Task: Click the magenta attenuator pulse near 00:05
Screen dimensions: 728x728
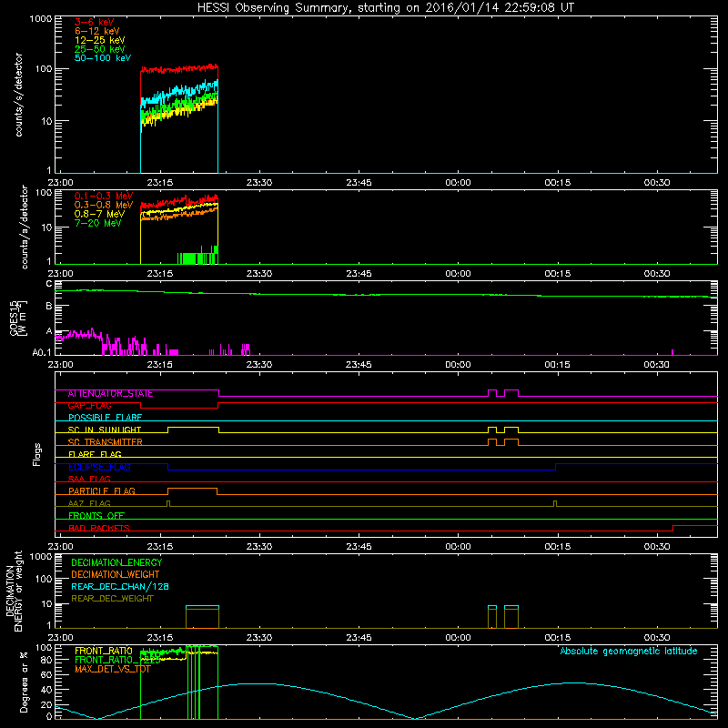Action: [492, 393]
